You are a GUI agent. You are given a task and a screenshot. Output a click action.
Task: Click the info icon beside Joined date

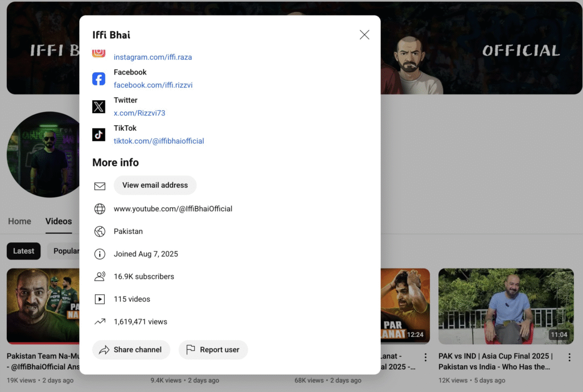point(100,254)
